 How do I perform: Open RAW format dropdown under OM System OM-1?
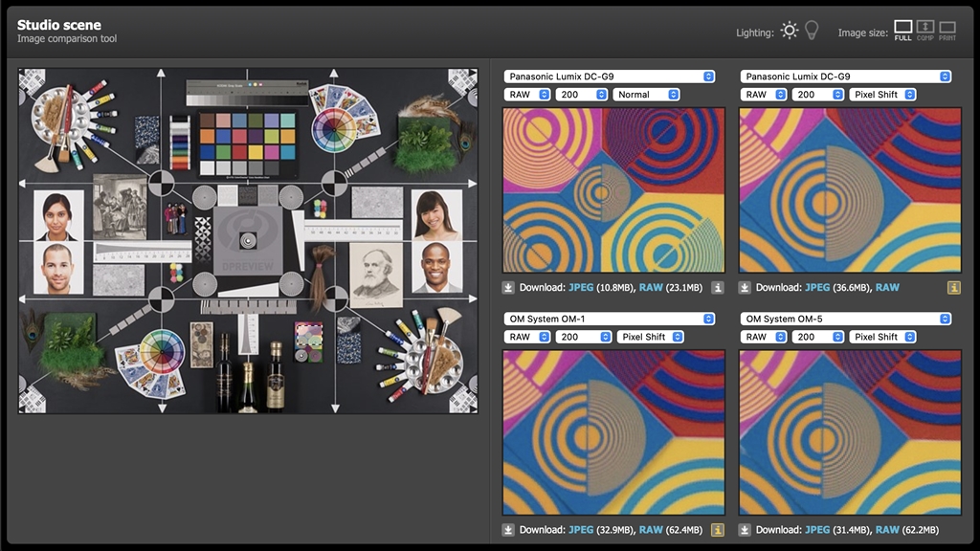tap(527, 337)
